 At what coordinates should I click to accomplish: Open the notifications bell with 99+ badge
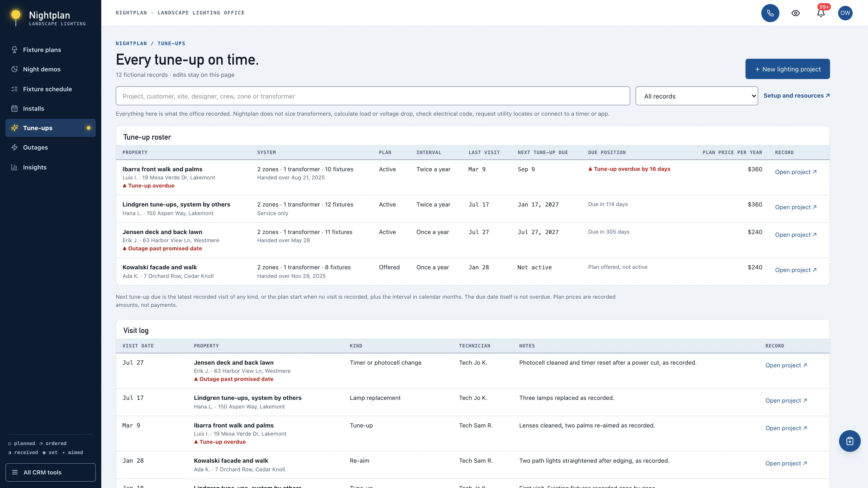(821, 13)
